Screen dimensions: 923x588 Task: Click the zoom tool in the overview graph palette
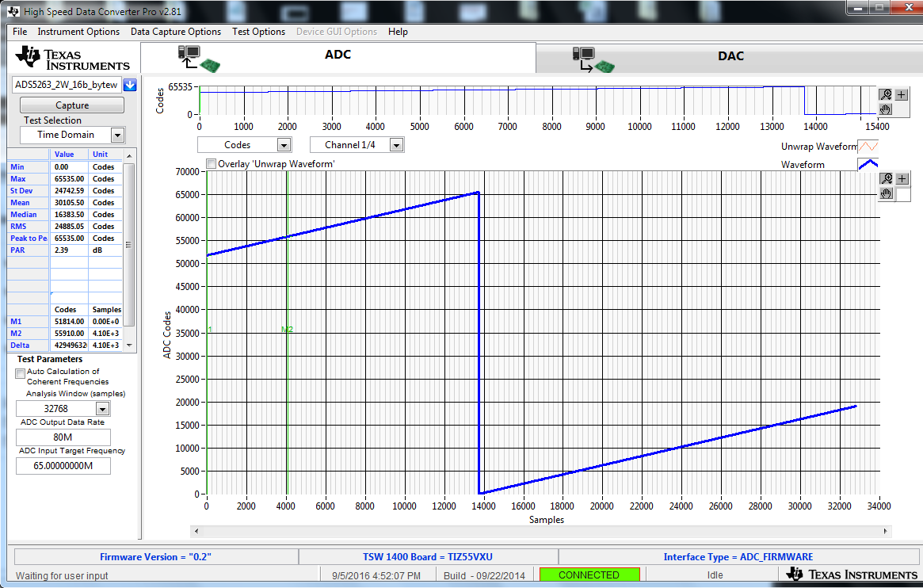coord(885,95)
